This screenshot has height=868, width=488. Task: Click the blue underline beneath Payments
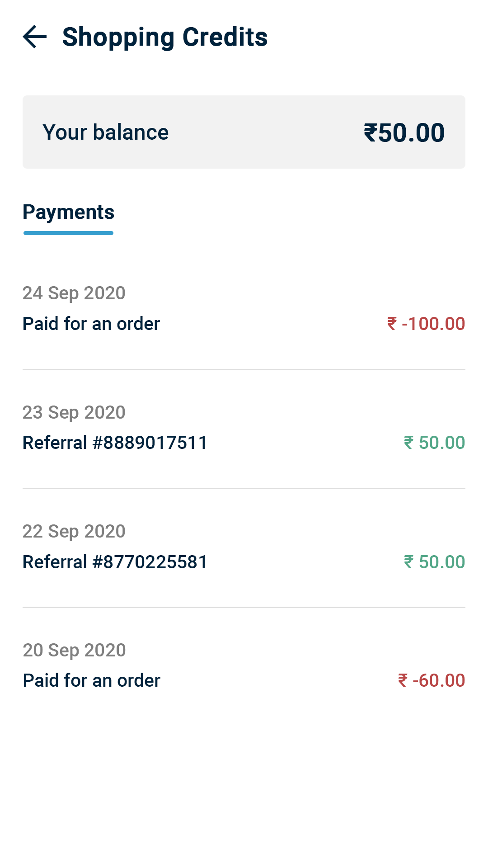[x=68, y=233]
